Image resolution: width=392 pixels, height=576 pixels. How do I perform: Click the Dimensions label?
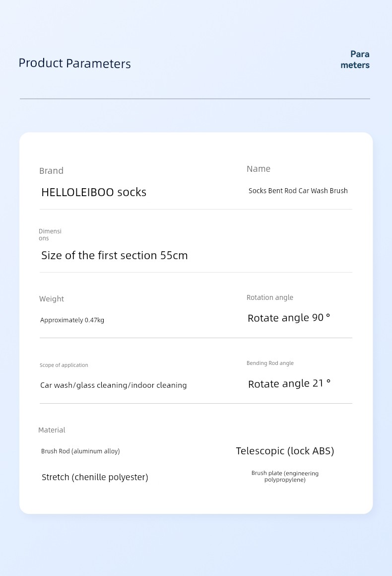click(50, 234)
